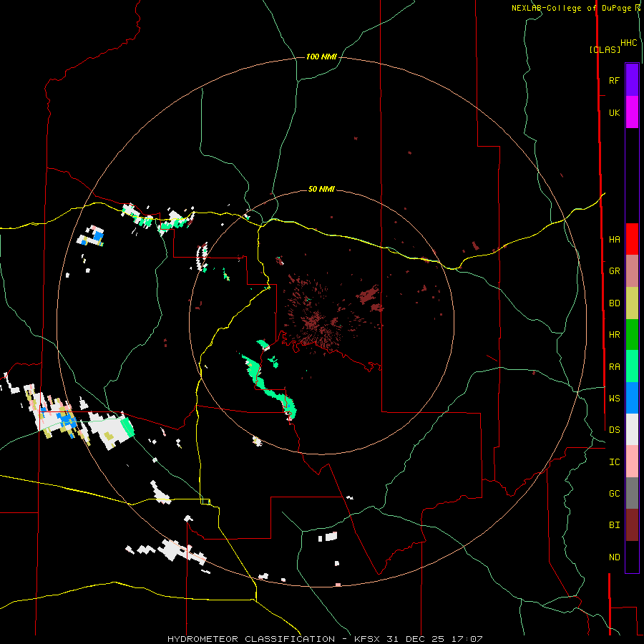Select the GC gray legend swatch
The image size is (644, 644).
coord(632,493)
